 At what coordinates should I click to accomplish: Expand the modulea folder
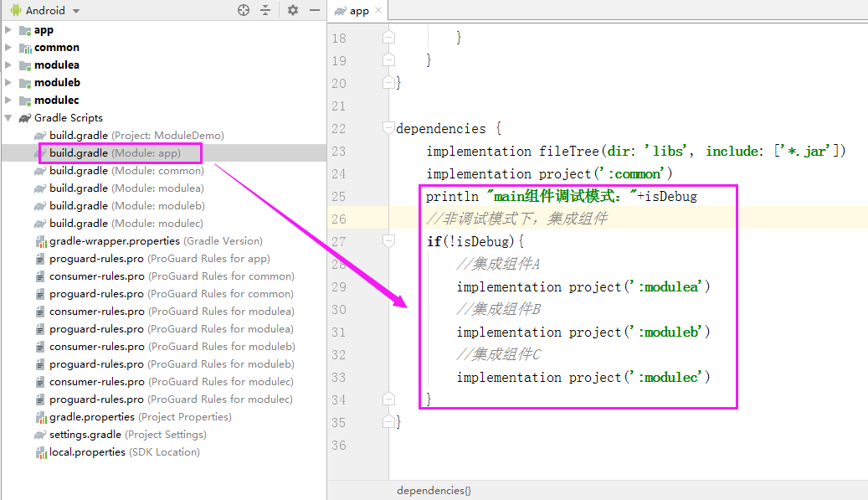point(8,65)
